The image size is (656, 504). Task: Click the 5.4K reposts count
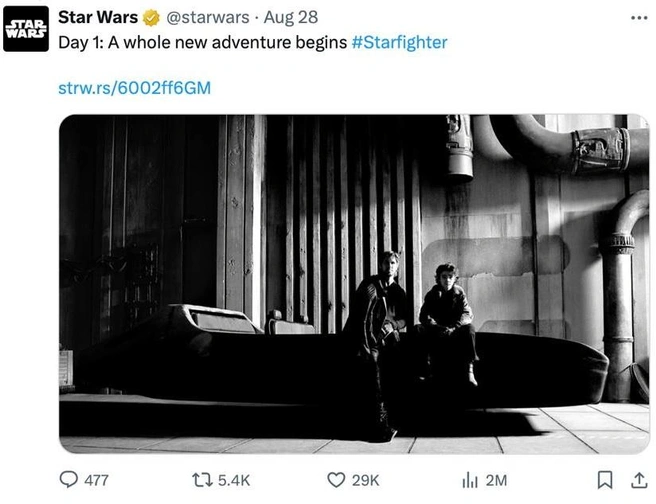(x=234, y=480)
